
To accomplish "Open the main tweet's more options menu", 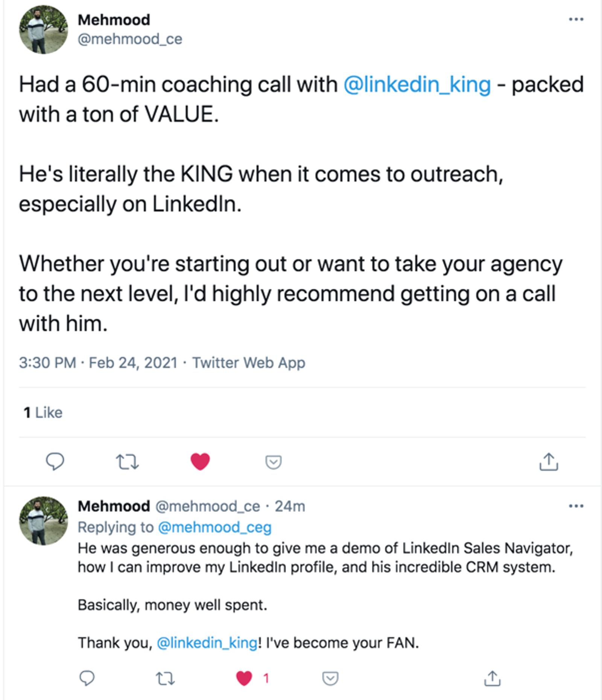I will [x=576, y=20].
